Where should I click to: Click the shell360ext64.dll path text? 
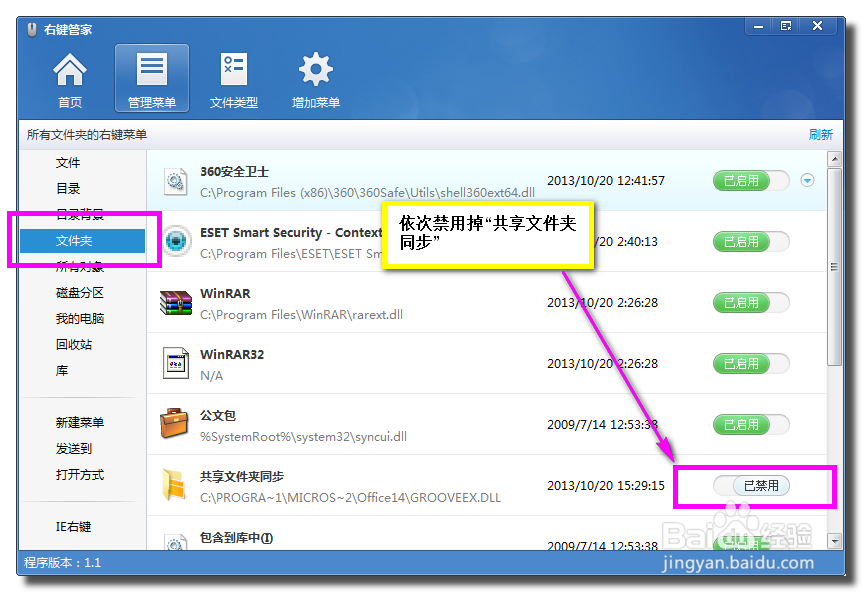pyautogui.click(x=367, y=193)
